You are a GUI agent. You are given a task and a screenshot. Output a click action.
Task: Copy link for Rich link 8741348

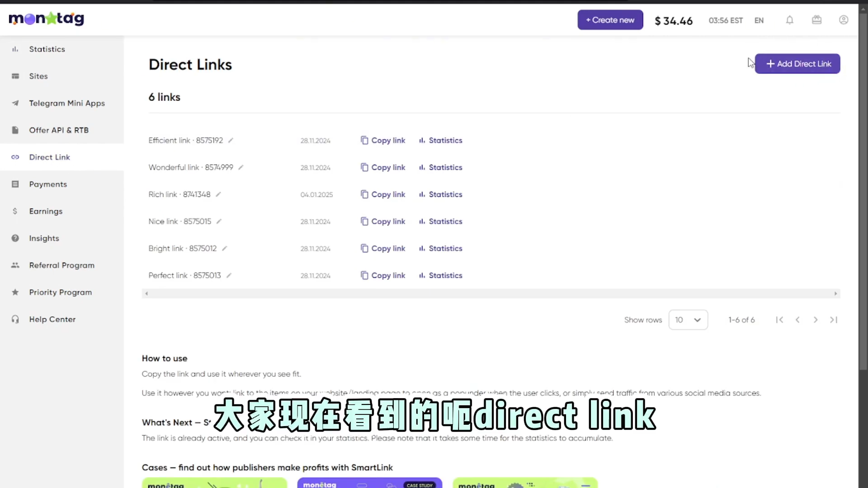click(382, 194)
